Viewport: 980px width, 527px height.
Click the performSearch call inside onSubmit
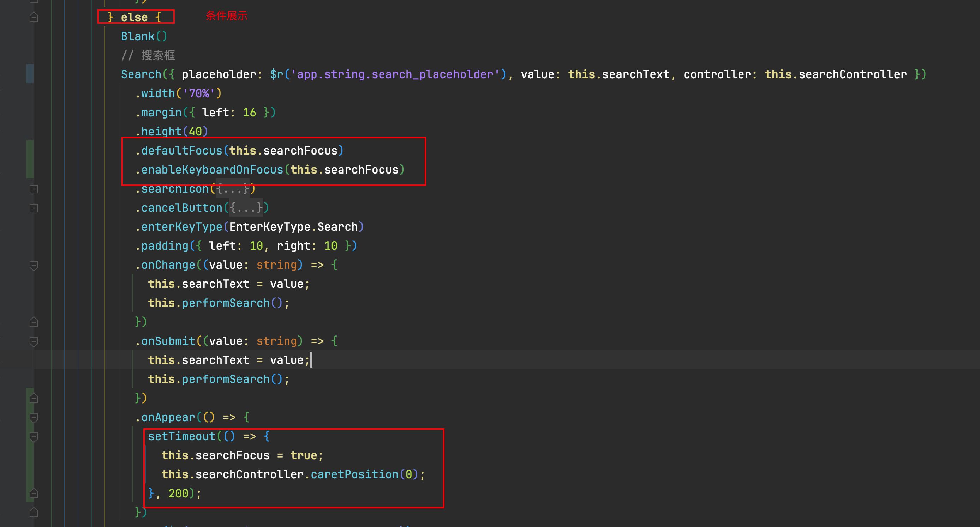pos(226,379)
